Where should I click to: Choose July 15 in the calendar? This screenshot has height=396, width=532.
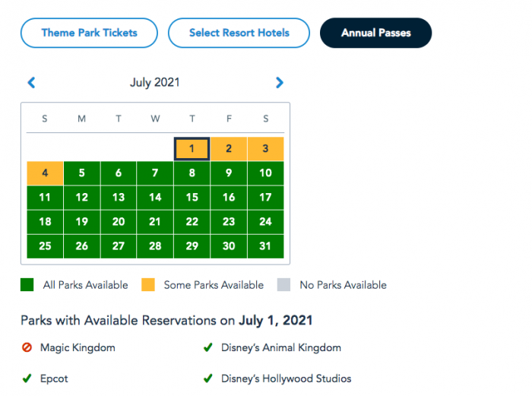click(x=192, y=198)
